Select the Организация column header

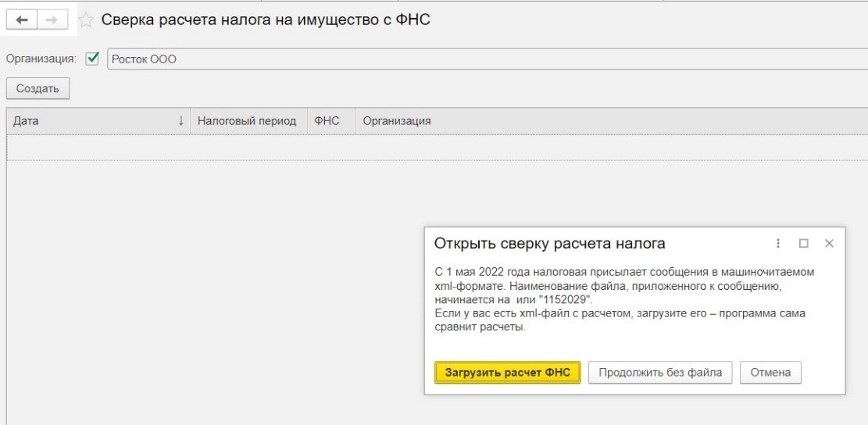pyautogui.click(x=611, y=120)
